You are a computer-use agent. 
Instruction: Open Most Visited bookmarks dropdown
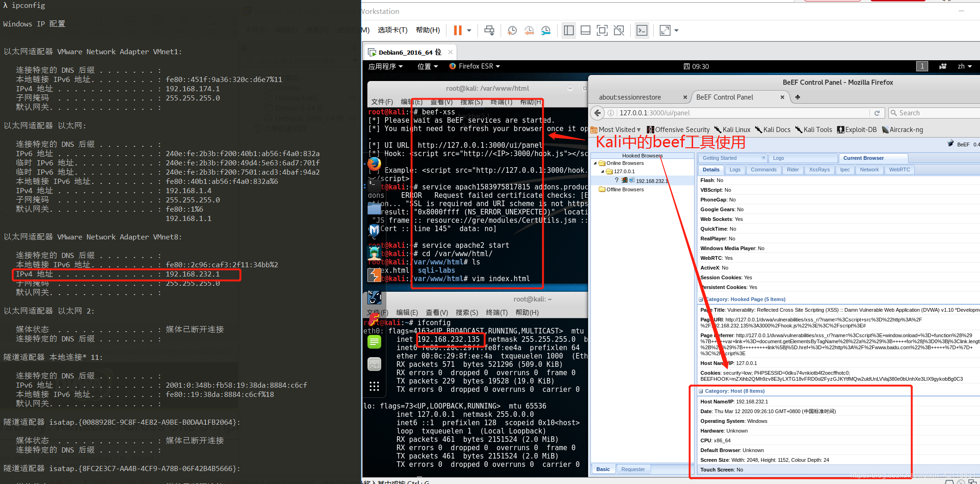tap(616, 130)
